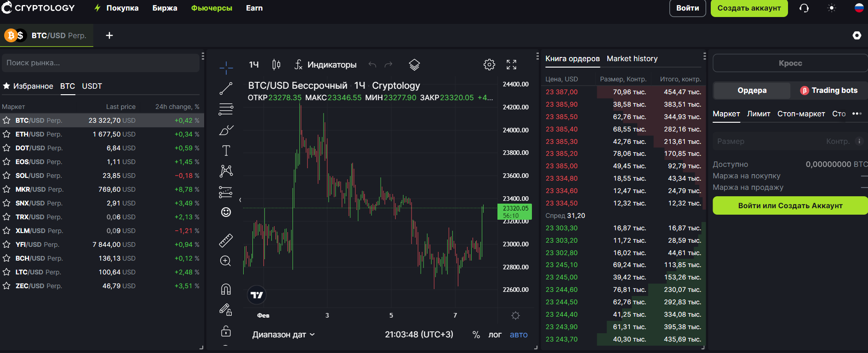Image resolution: width=868 pixels, height=353 pixels.
Task: Select the Стоп-маркет order type
Action: click(801, 114)
